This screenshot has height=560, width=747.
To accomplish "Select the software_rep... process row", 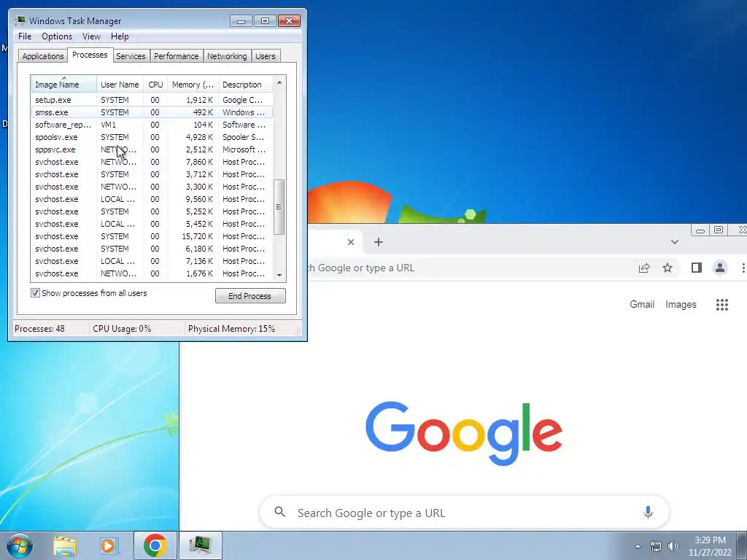I will [x=152, y=125].
